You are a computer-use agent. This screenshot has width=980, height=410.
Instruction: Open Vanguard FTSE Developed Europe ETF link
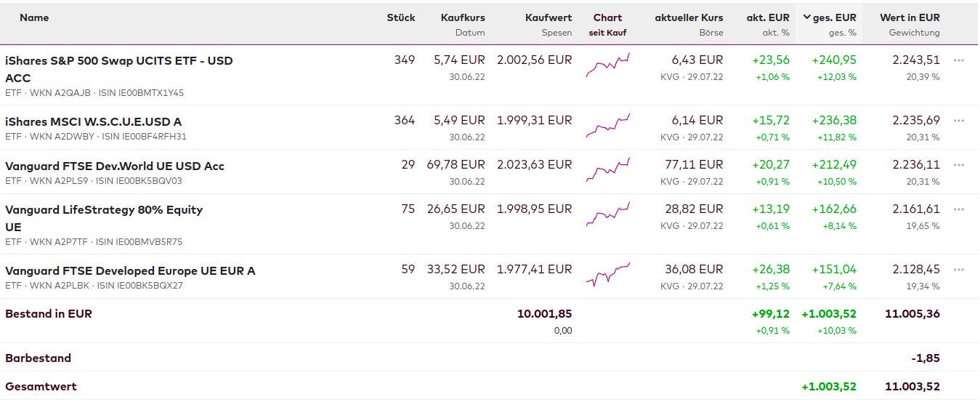pyautogui.click(x=130, y=270)
